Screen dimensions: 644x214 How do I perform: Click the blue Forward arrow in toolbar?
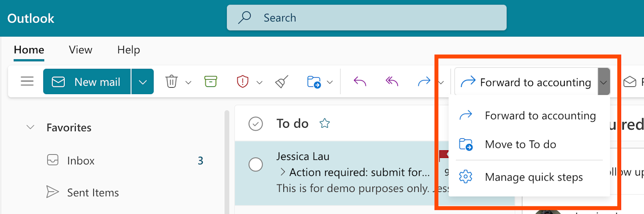pos(424,82)
